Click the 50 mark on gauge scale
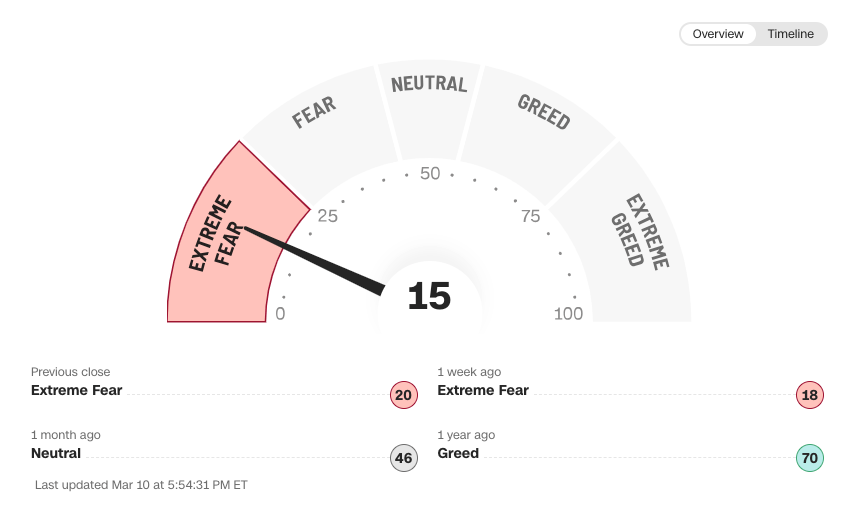The height and width of the screenshot is (525, 854). pos(430,174)
